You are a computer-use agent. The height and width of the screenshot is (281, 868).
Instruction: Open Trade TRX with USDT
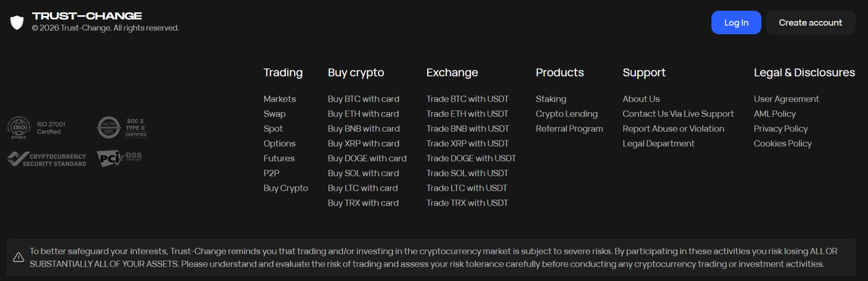(467, 203)
